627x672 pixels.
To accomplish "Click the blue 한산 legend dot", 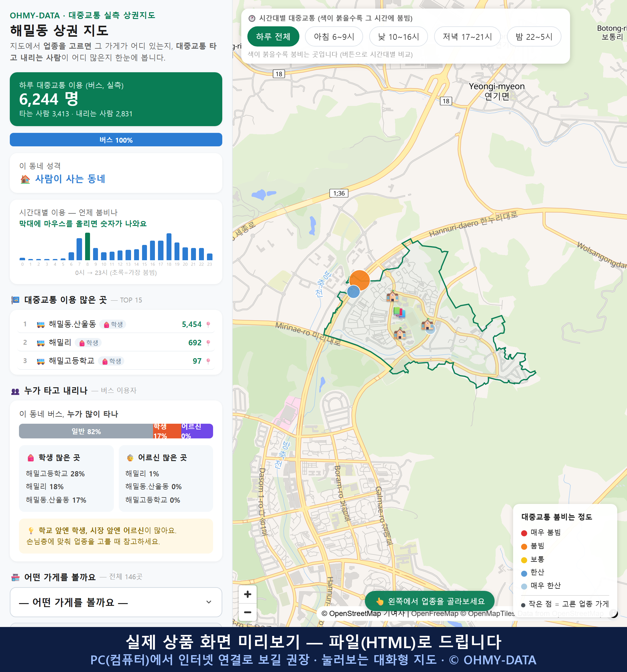I will click(x=524, y=573).
